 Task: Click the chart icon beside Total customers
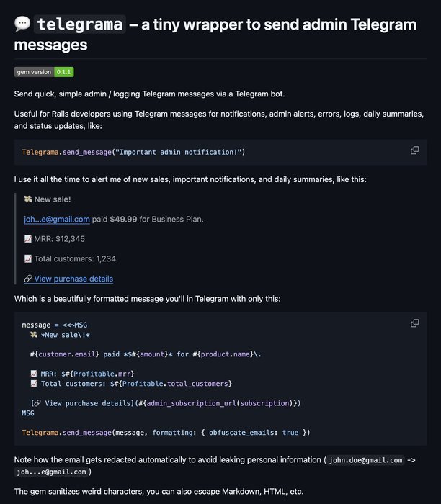(x=28, y=258)
